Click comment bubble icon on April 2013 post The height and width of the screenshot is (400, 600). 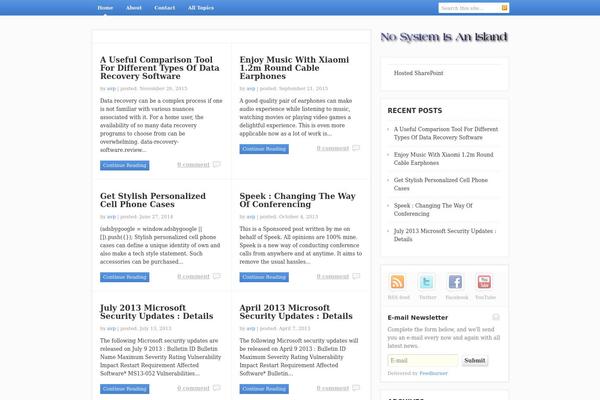point(356,388)
